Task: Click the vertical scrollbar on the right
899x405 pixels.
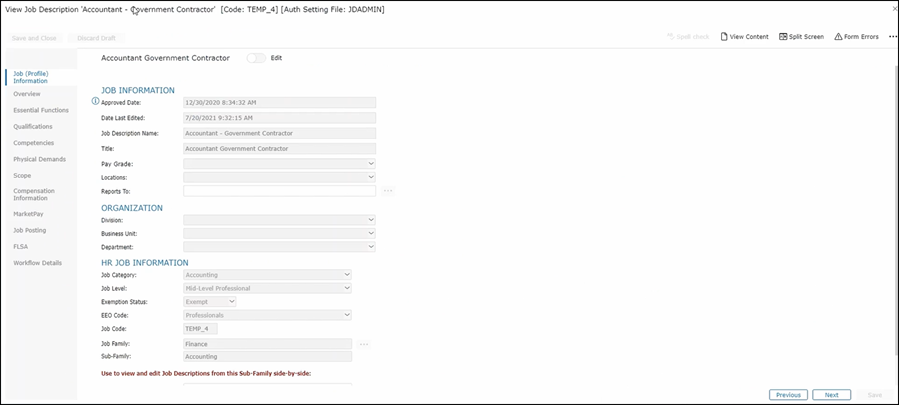Action: pos(893,200)
